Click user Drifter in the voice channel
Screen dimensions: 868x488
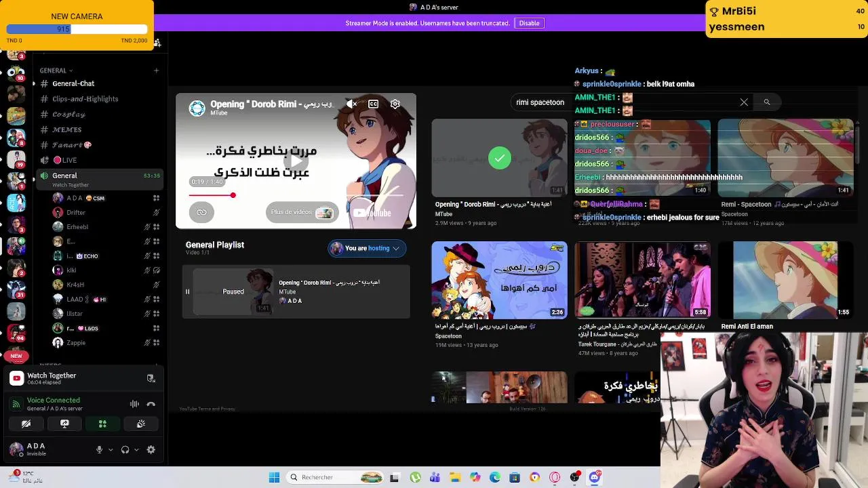tap(75, 212)
